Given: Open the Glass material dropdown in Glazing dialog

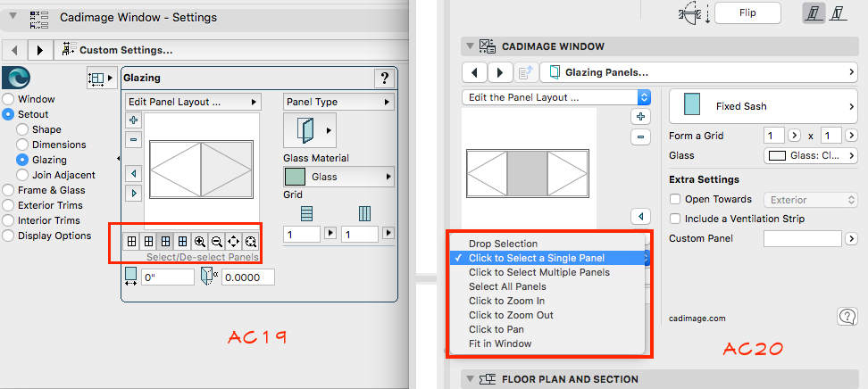Looking at the screenshot, I should (x=338, y=177).
